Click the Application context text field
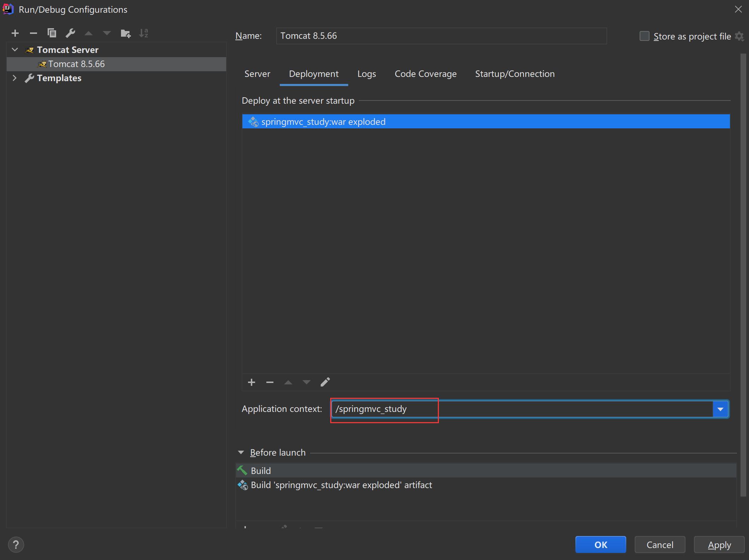 (522, 409)
